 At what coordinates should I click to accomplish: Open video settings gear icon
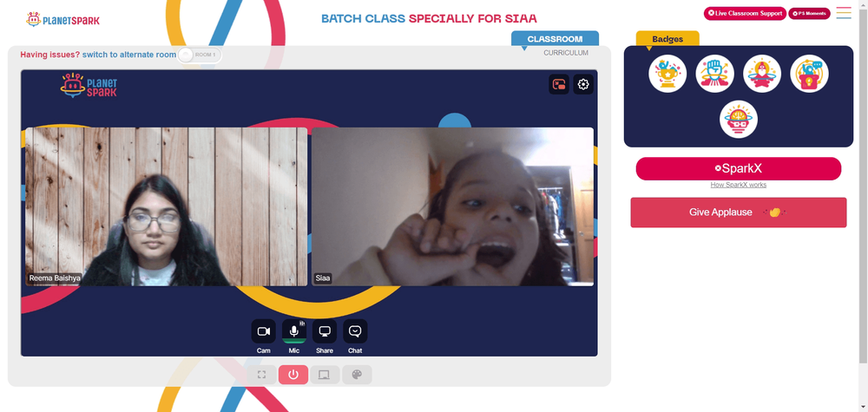(583, 85)
